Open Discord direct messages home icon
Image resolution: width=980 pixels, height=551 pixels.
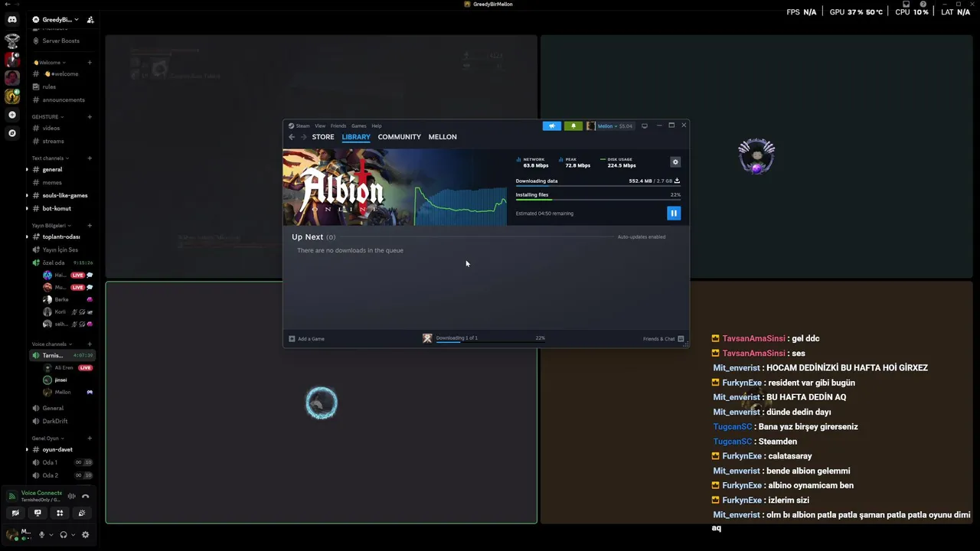(x=12, y=19)
